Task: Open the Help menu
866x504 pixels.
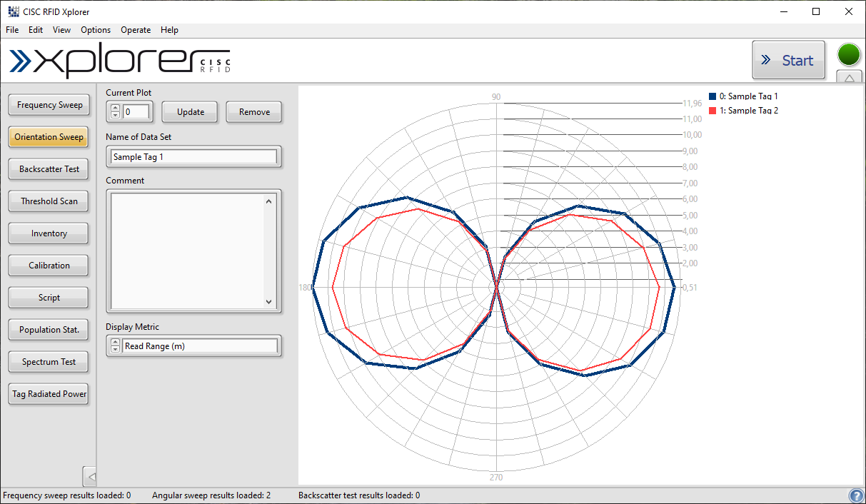Action: click(x=169, y=30)
